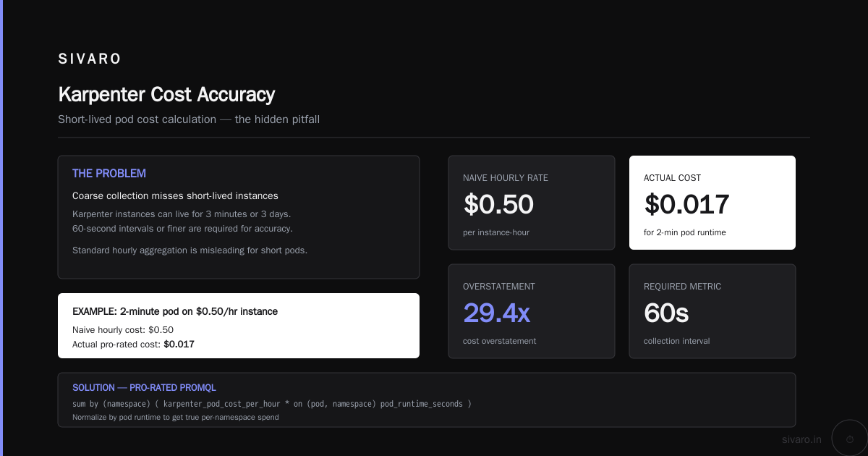The width and height of the screenshot is (868, 456).
Task: Click the purple 29.4x value
Action: click(x=496, y=313)
